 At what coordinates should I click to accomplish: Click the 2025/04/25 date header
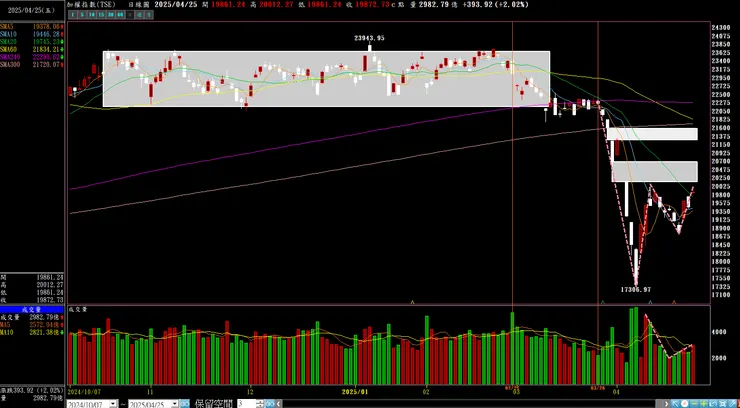(31, 10)
